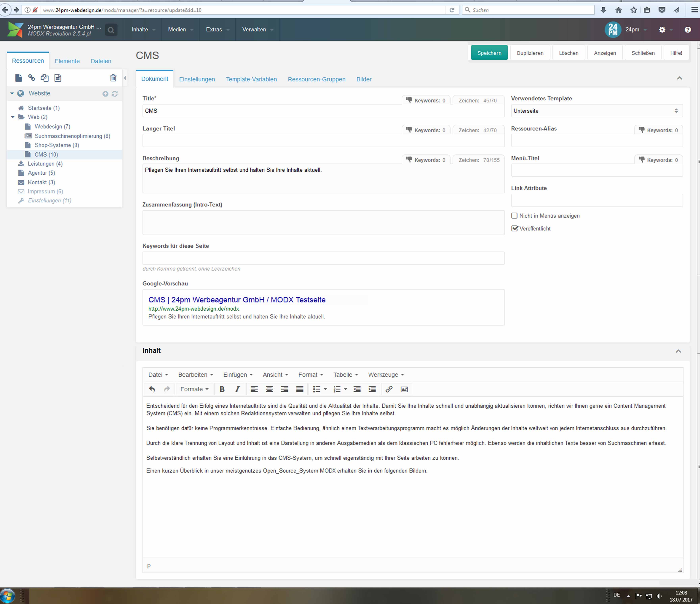Switch to Bilder tab
Screen dimensions: 700x604
coord(364,79)
